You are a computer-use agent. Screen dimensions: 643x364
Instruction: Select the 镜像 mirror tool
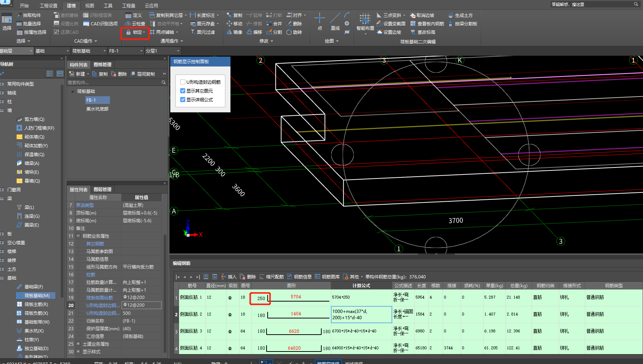234,32
